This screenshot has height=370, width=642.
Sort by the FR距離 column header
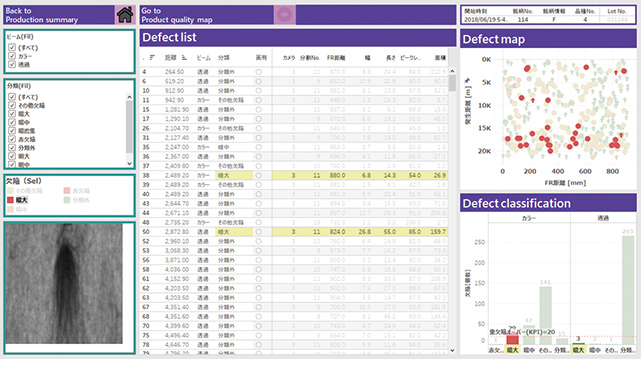(x=336, y=58)
